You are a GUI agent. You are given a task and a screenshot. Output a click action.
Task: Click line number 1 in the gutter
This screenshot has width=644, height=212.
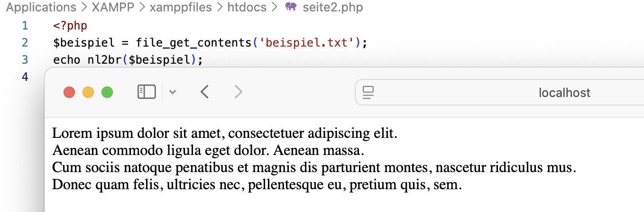click(x=25, y=26)
